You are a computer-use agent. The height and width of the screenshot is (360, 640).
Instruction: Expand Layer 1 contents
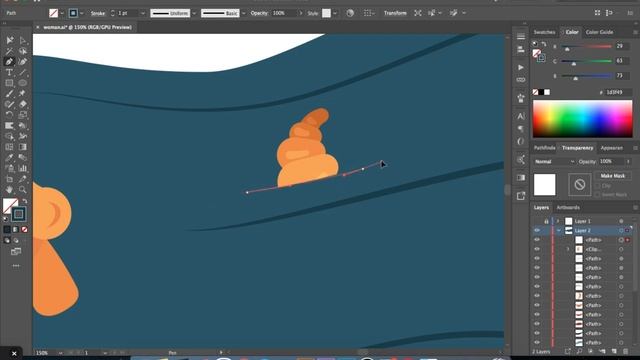[x=558, y=221]
